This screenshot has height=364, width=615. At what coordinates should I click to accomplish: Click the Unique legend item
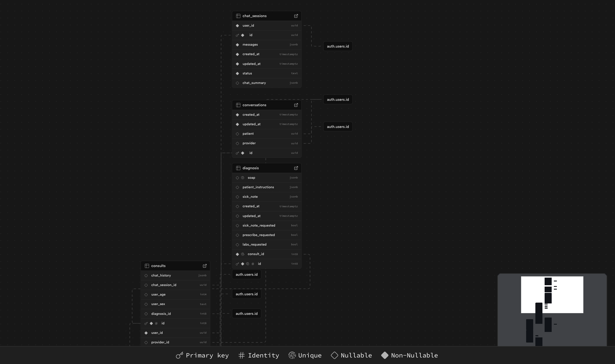pos(304,355)
